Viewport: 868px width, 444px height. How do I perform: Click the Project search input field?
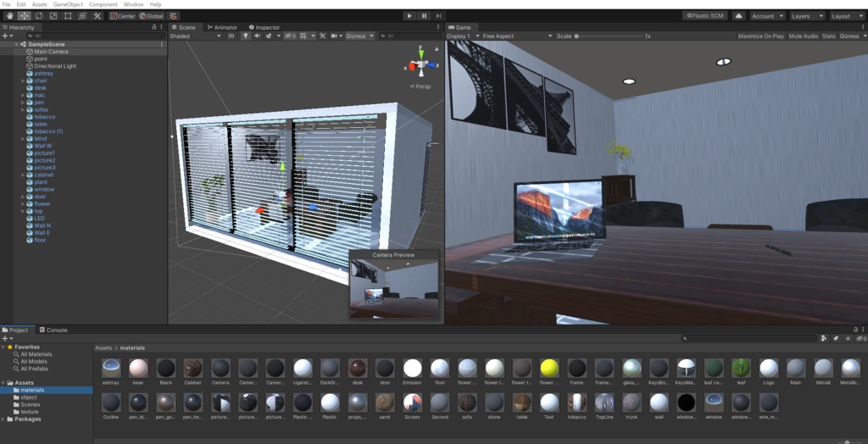click(749, 338)
